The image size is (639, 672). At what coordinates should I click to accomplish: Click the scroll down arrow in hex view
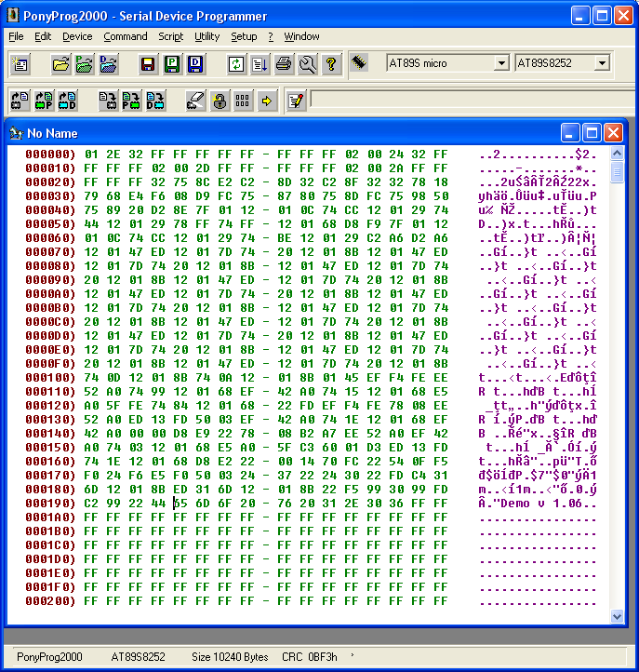(617, 616)
